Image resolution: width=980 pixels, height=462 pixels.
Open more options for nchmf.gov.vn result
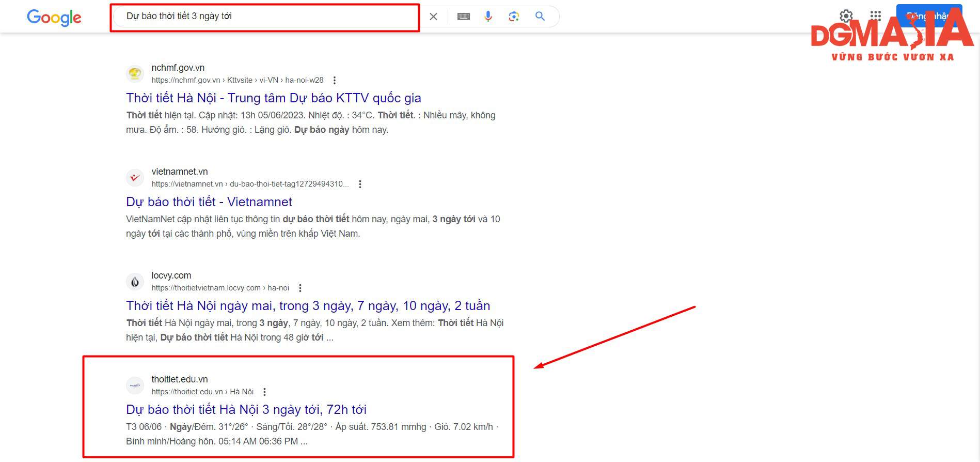coord(335,80)
